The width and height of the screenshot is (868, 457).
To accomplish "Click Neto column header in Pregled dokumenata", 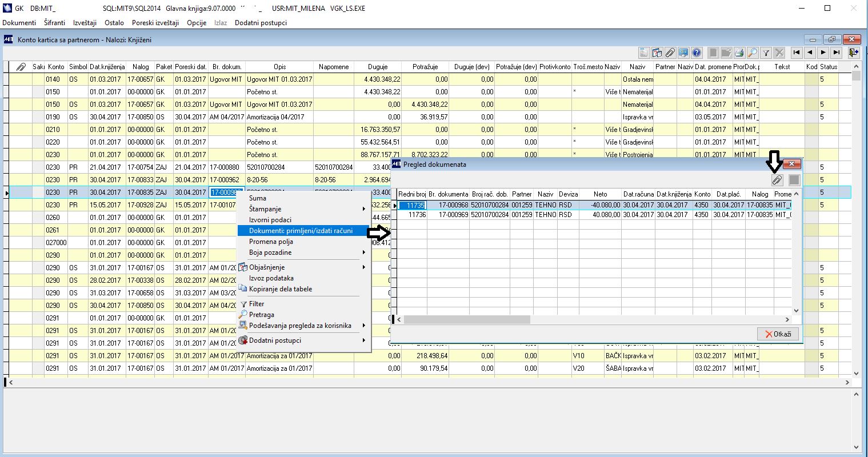I will pos(600,194).
